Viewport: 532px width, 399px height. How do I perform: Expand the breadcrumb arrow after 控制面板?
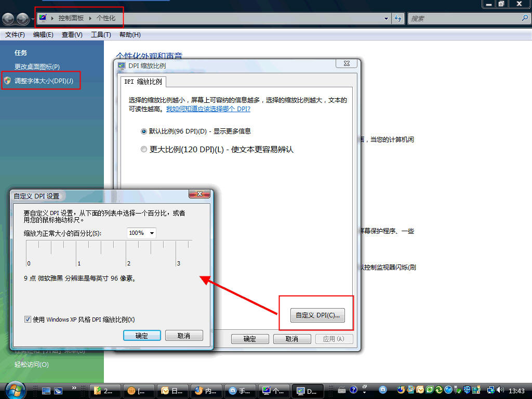click(x=90, y=18)
